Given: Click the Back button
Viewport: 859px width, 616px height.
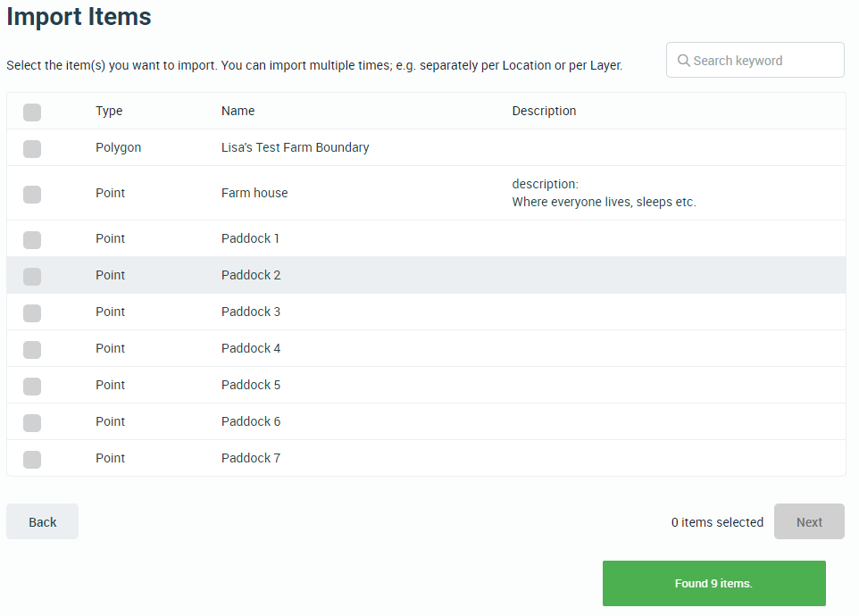Looking at the screenshot, I should coord(42,522).
